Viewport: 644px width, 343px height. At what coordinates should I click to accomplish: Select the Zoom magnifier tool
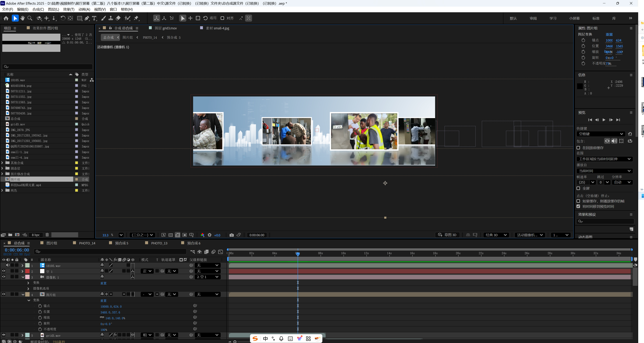[x=30, y=18]
